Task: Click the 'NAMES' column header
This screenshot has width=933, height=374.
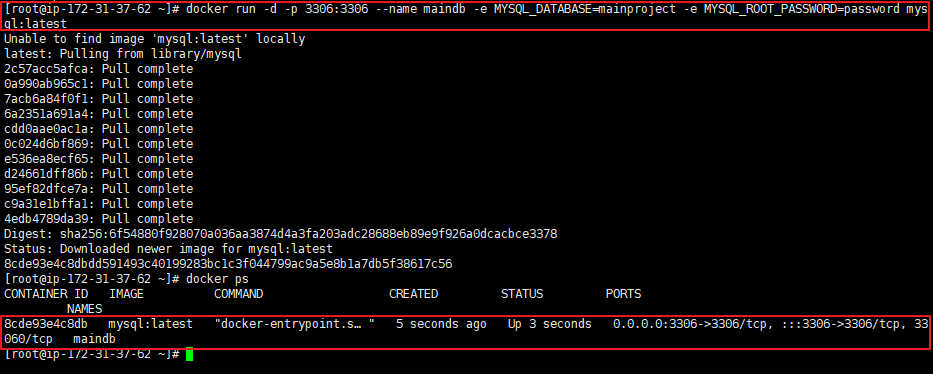Action: click(x=84, y=309)
